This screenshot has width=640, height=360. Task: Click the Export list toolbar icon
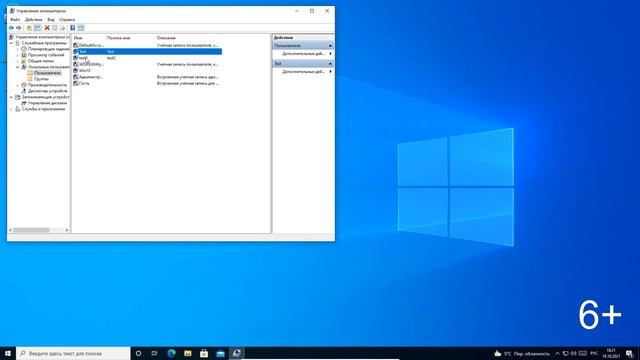(62, 28)
